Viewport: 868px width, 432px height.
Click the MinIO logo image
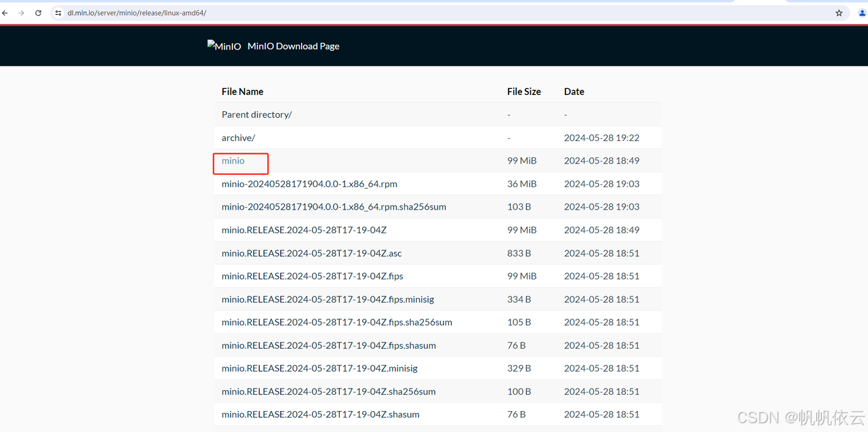click(x=224, y=46)
